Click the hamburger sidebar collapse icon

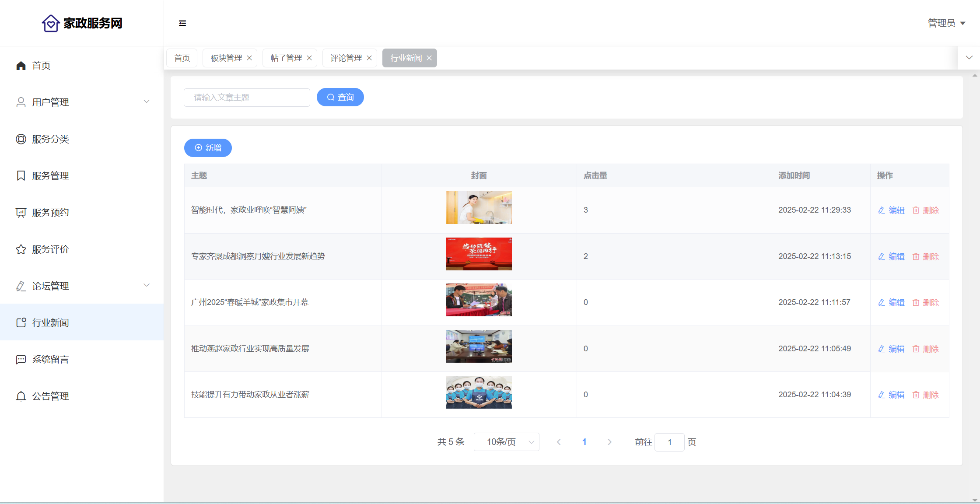coord(182,23)
